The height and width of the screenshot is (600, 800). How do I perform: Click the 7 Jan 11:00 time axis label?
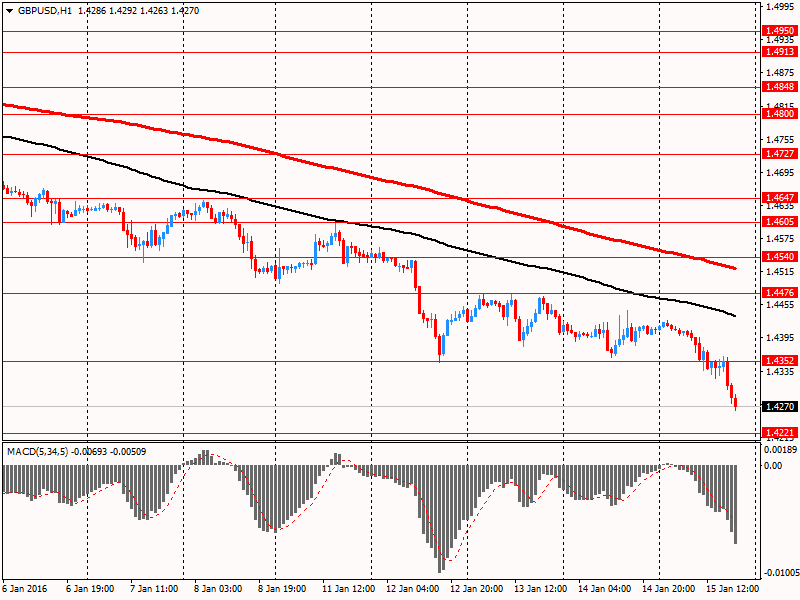pyautogui.click(x=154, y=589)
